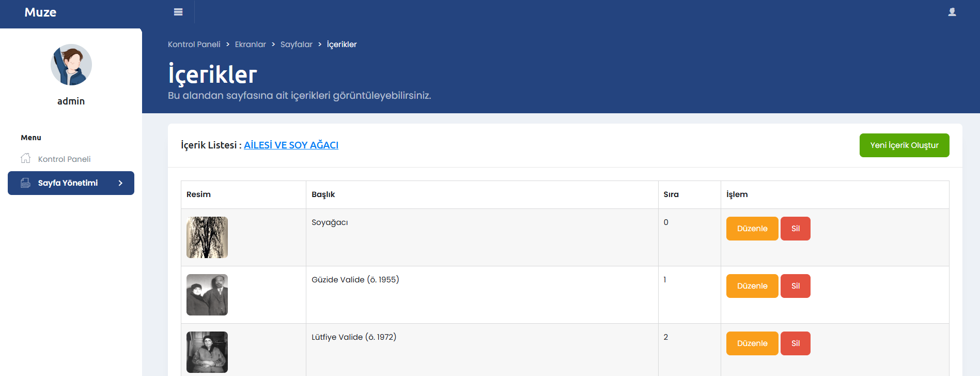Open Kontrol Paneli in sidebar menu
The height and width of the screenshot is (376, 980).
click(64, 159)
